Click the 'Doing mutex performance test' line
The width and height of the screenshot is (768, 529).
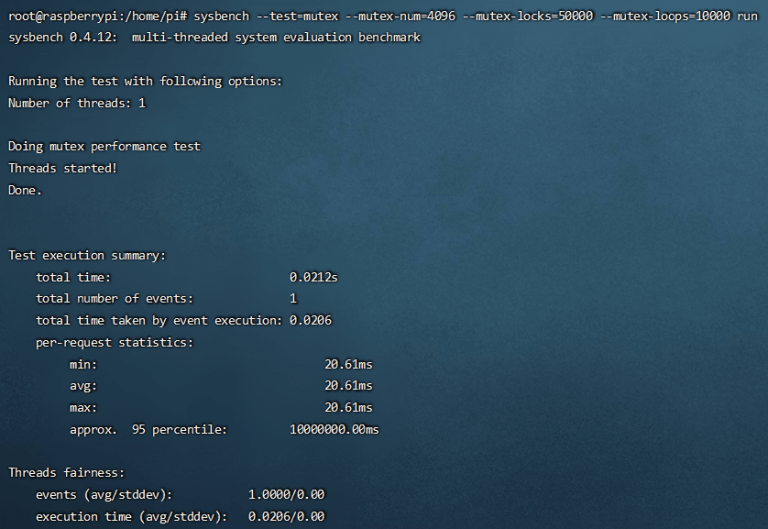[104, 146]
